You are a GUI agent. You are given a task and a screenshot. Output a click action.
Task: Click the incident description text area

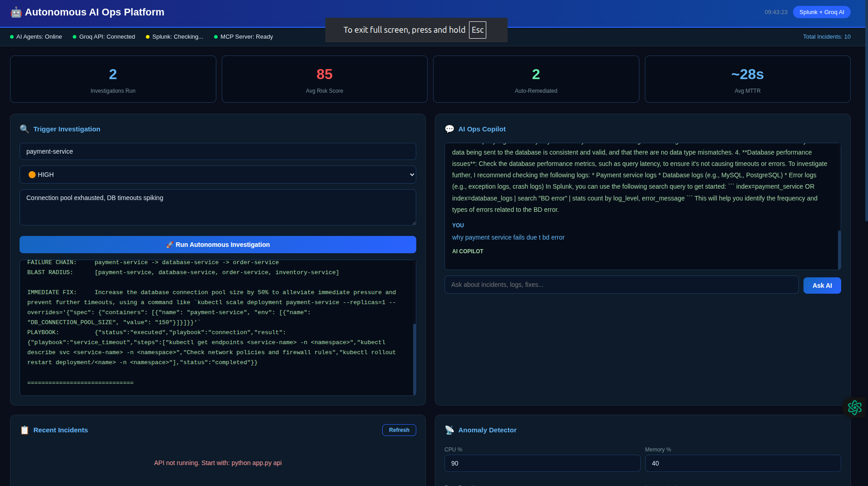[218, 207]
